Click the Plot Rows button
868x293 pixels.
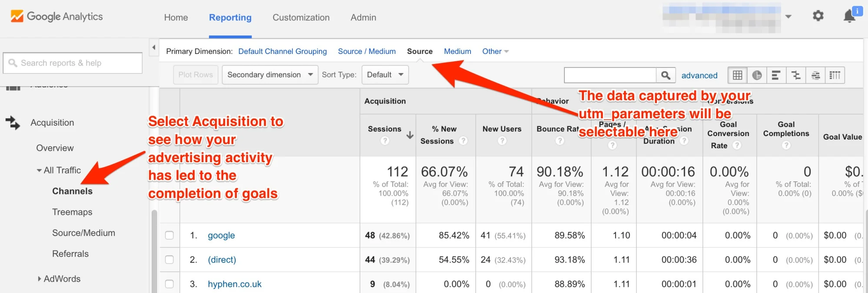click(x=195, y=75)
